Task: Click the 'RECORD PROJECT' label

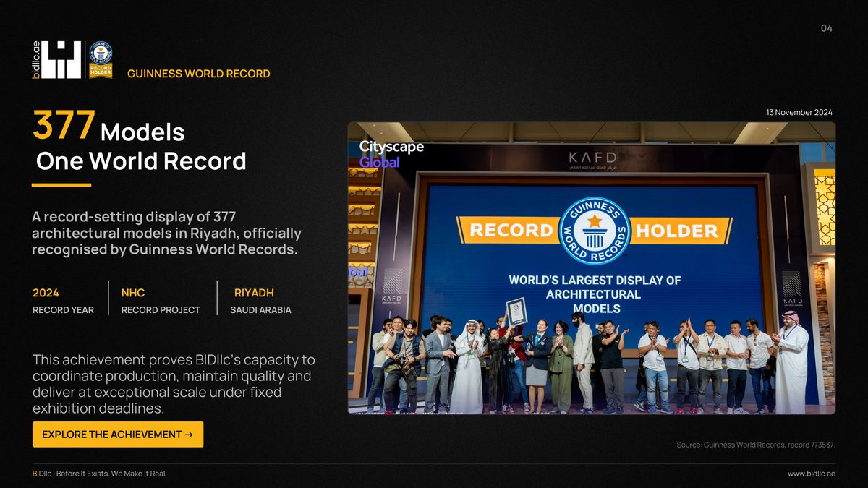Action: click(161, 310)
